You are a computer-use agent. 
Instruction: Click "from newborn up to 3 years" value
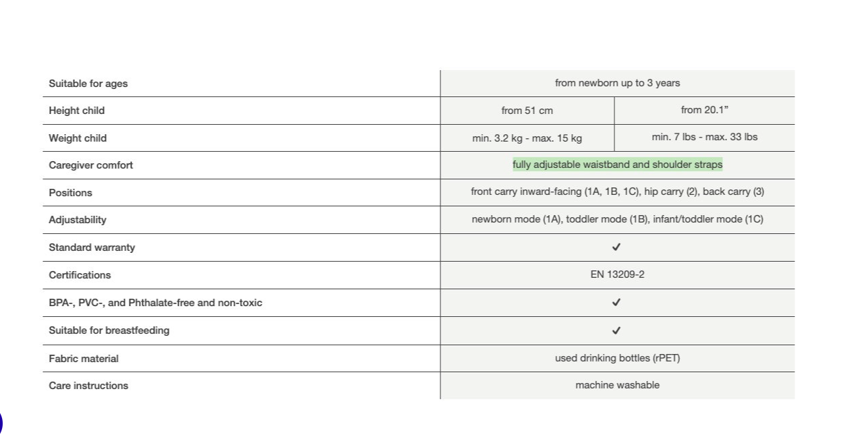(x=617, y=83)
